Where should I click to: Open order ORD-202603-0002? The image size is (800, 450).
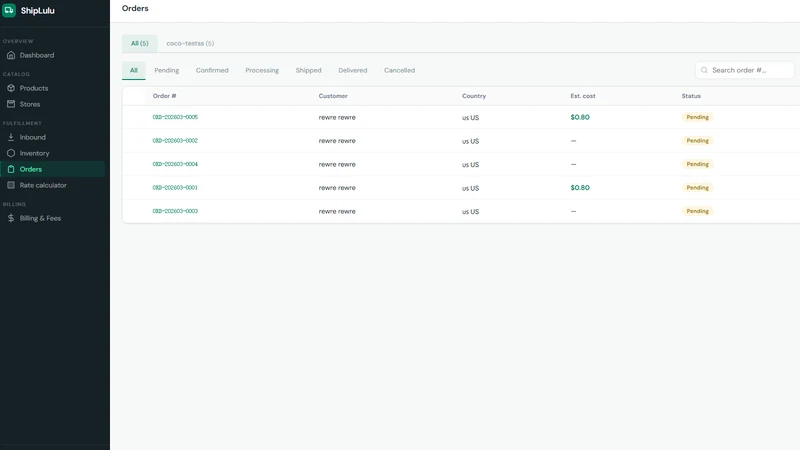click(175, 141)
